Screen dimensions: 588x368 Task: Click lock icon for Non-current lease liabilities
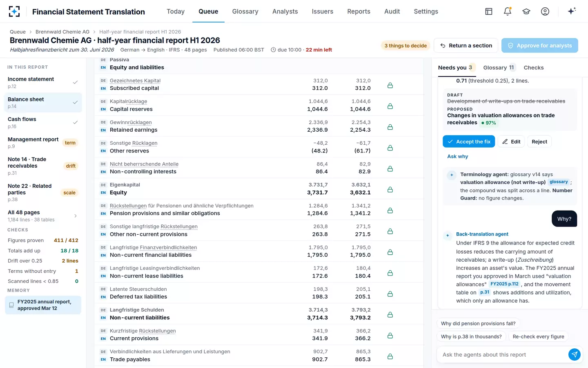390,273
